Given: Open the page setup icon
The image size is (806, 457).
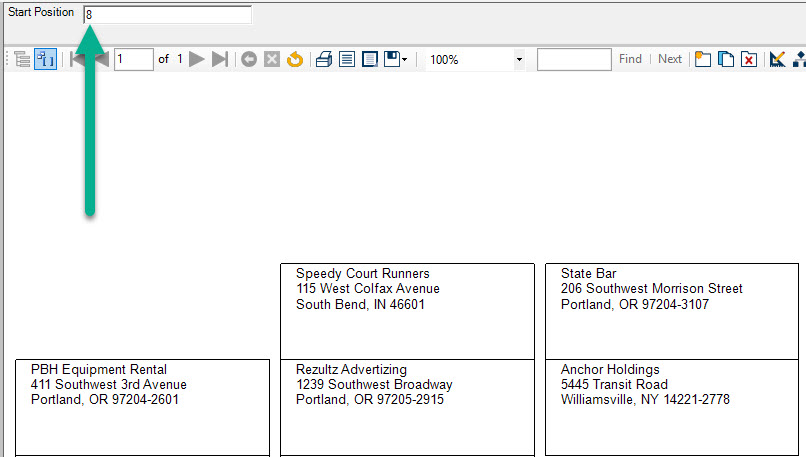Looking at the screenshot, I should point(369,60).
